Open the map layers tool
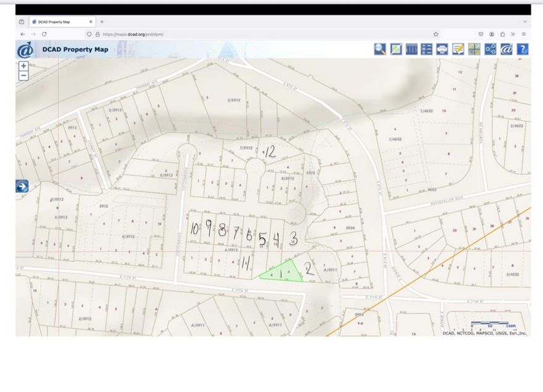This screenshot has width=543, height=392. (x=410, y=48)
